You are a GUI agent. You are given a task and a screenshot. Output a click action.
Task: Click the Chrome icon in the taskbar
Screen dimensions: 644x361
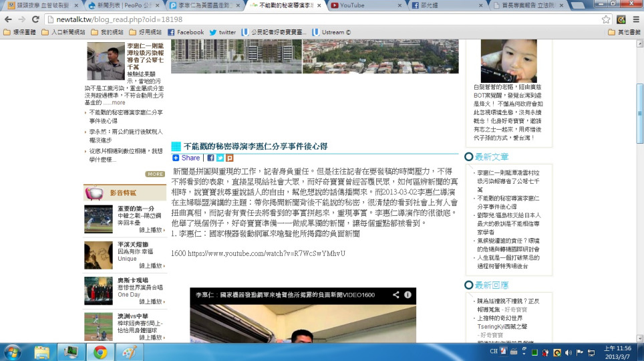pos(100,352)
